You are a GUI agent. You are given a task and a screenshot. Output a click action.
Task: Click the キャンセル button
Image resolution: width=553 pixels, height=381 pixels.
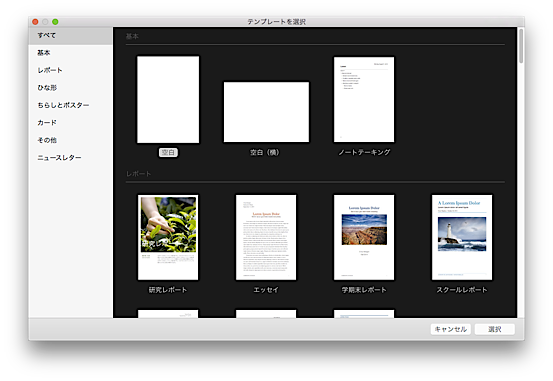point(450,329)
